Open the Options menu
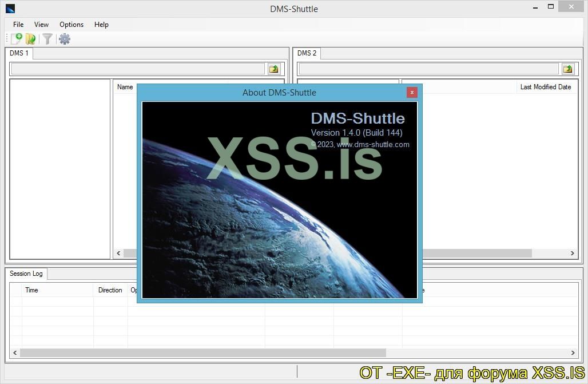The height and width of the screenshot is (384, 588). pyautogui.click(x=71, y=25)
